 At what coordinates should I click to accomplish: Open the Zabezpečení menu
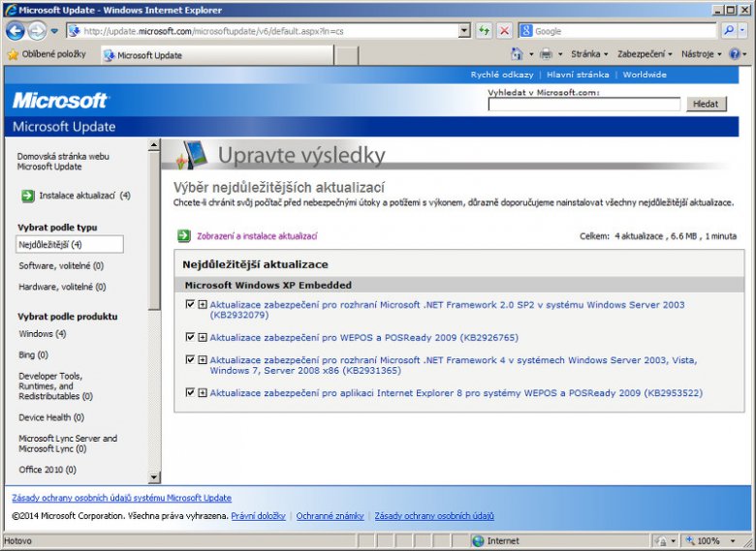point(646,54)
